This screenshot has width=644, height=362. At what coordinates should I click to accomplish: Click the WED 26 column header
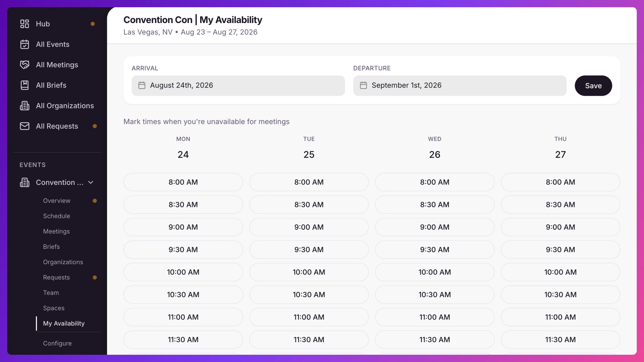[435, 148]
